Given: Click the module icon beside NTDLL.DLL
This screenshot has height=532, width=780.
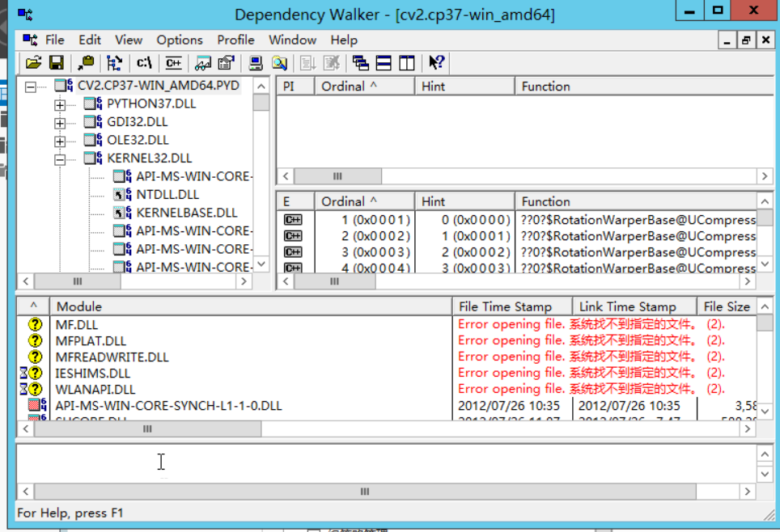Looking at the screenshot, I should click(122, 194).
